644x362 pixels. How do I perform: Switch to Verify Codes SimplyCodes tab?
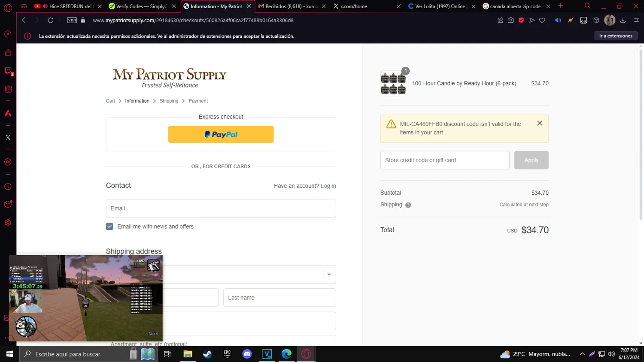[142, 6]
